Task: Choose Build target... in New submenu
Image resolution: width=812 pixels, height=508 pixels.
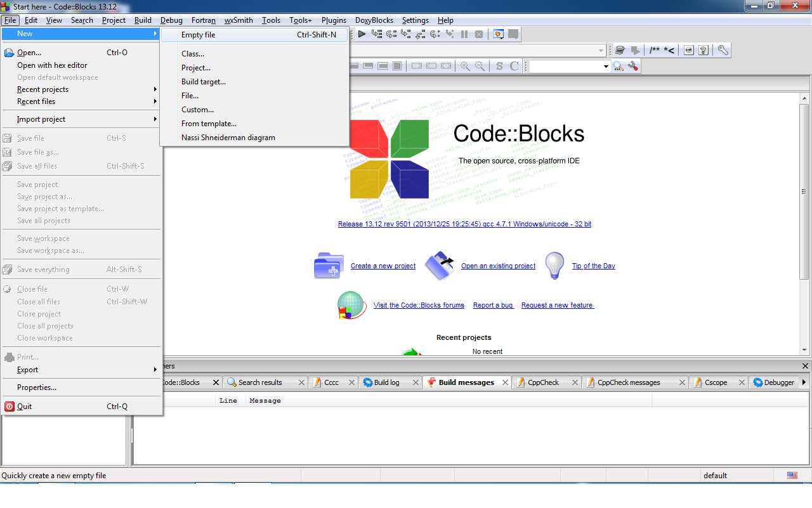Action: pyautogui.click(x=254, y=82)
